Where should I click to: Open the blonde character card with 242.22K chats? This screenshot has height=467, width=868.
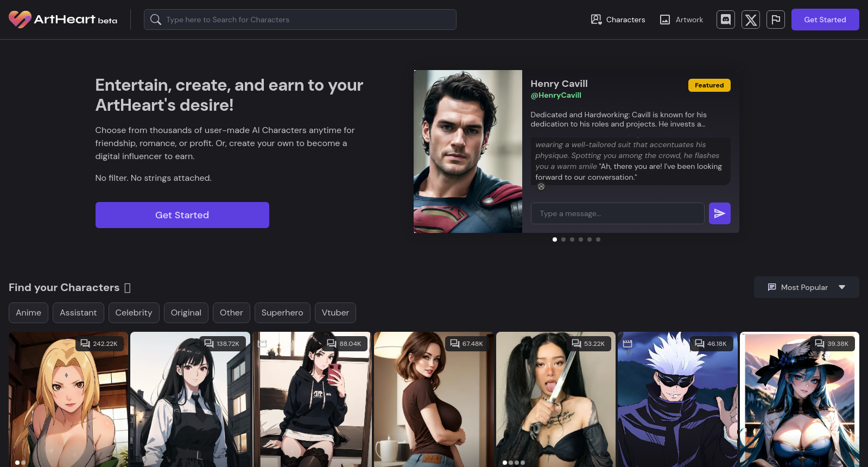point(68,400)
